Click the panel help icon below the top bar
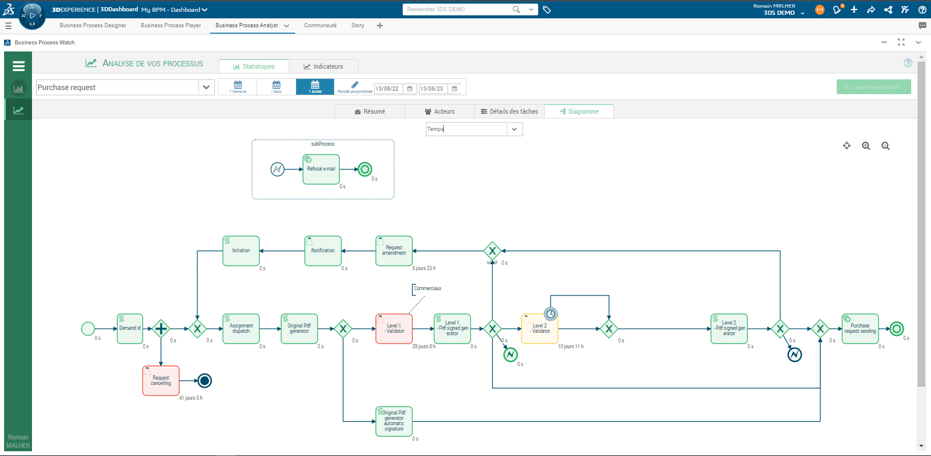The height and width of the screenshot is (456, 931). [908, 63]
